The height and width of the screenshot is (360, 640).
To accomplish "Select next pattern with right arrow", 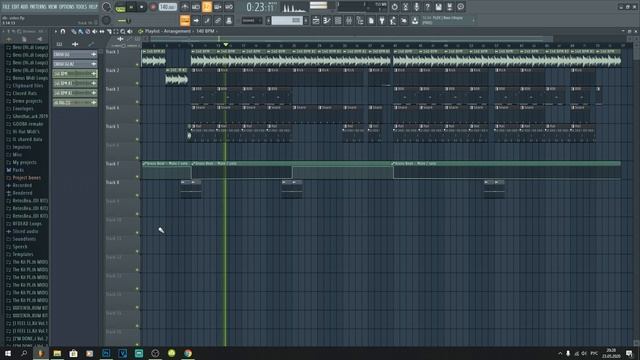I will tap(306, 20).
